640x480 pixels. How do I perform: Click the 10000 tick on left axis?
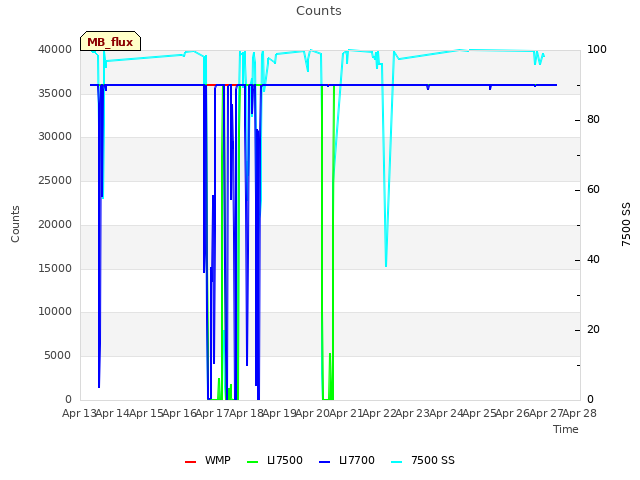coord(55,311)
